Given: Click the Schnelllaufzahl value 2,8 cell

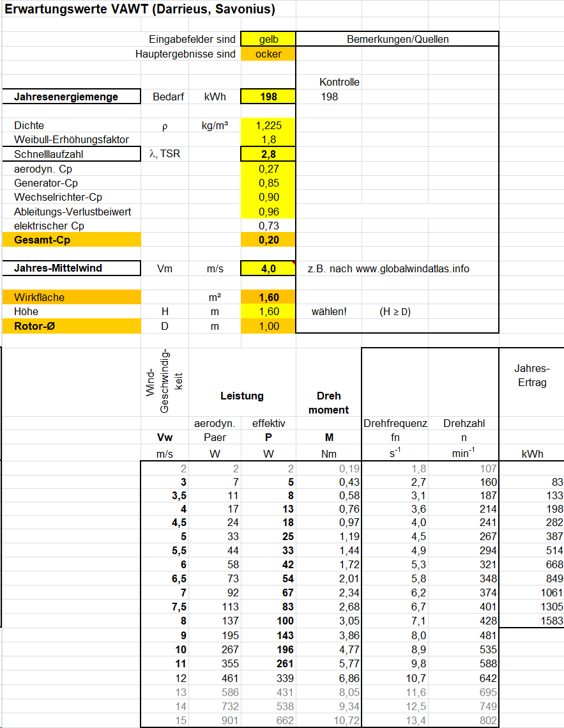Looking at the screenshot, I should tap(268, 154).
